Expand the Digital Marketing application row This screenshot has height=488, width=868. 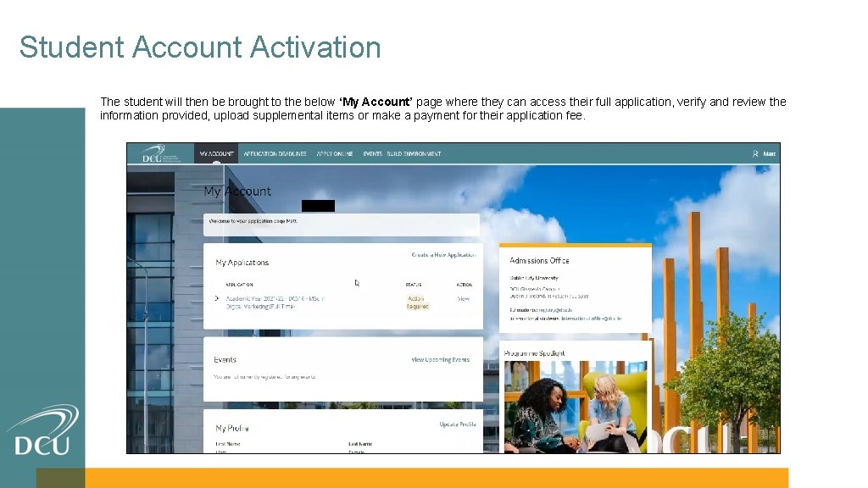tap(216, 298)
